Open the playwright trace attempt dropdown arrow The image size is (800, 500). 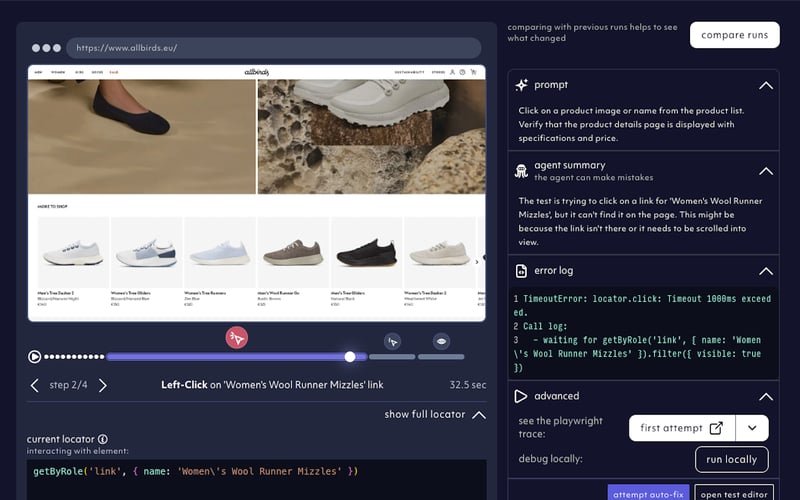(x=752, y=428)
